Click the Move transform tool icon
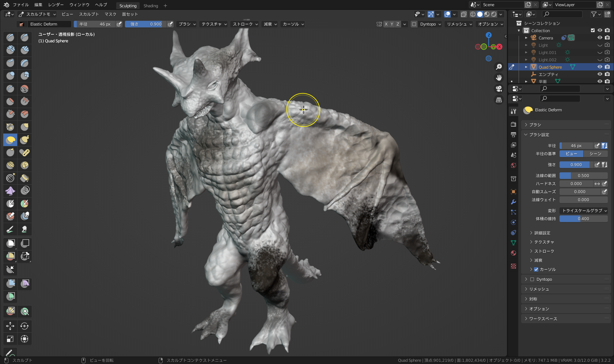Image resolution: width=614 pixels, height=364 pixels. pos(10,326)
